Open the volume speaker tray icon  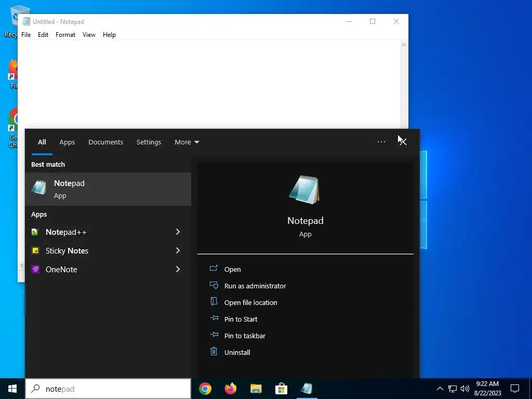[465, 389]
